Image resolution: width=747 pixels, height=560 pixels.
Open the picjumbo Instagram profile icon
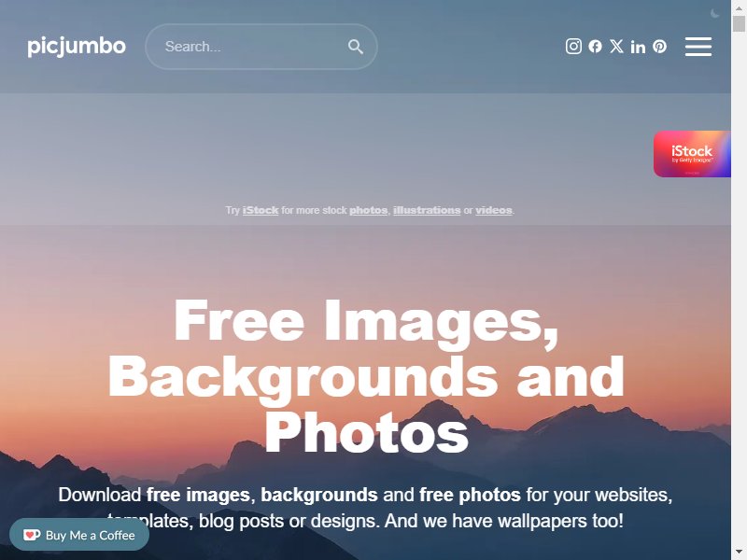pos(573,46)
